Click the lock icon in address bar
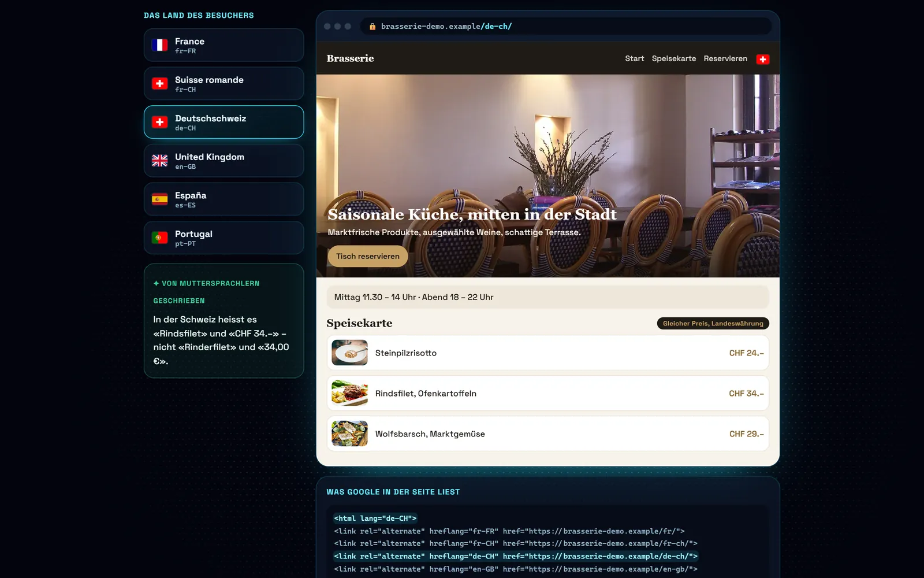924x578 pixels. [372, 27]
